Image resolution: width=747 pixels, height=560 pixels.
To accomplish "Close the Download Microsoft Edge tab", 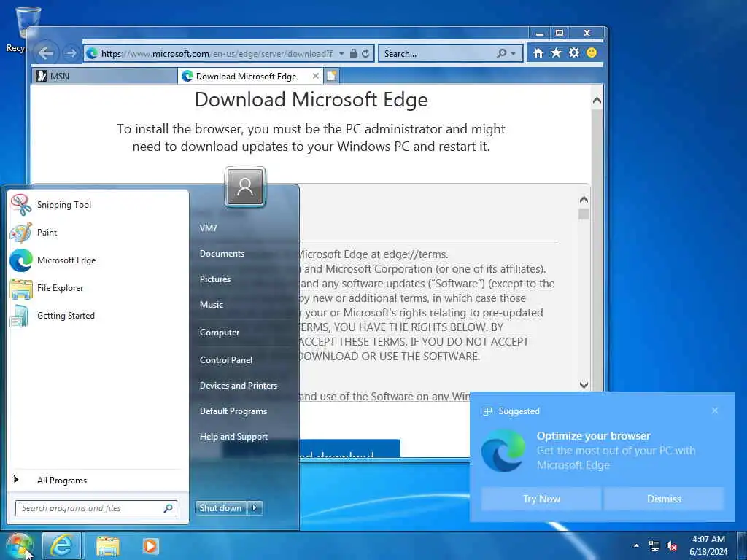I will click(x=315, y=76).
